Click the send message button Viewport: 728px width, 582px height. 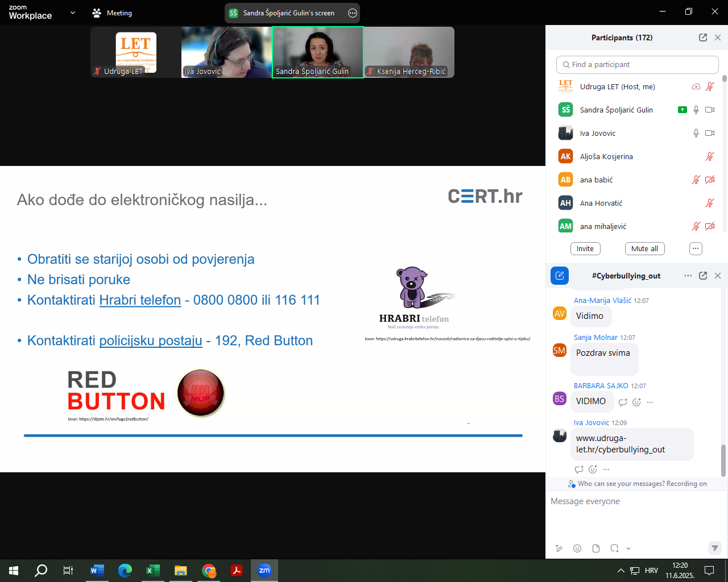point(715,548)
